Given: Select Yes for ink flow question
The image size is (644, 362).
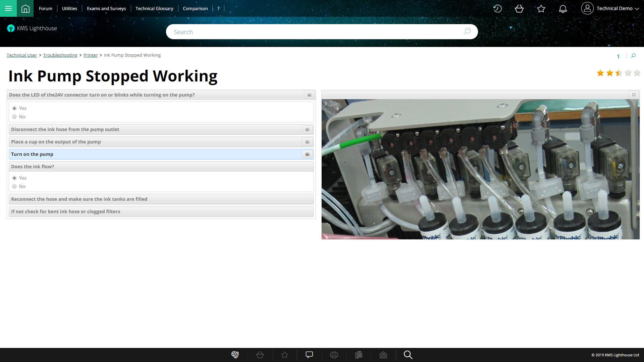Looking at the screenshot, I should pos(14,178).
